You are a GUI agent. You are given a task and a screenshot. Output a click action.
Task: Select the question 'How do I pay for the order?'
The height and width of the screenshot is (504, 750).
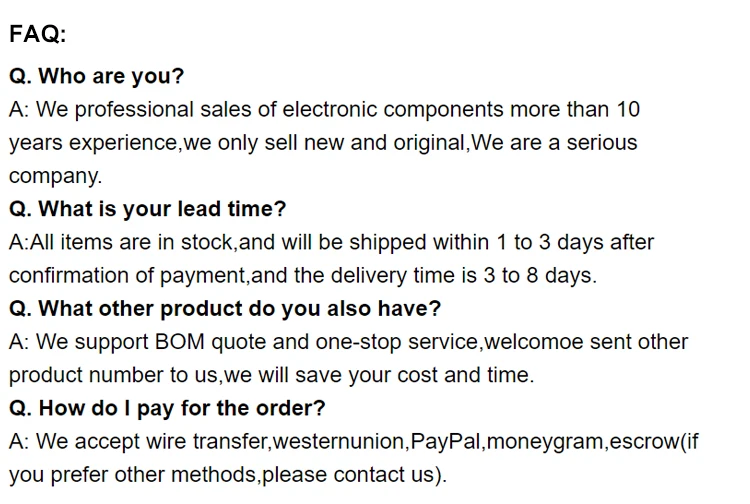pyautogui.click(x=167, y=408)
